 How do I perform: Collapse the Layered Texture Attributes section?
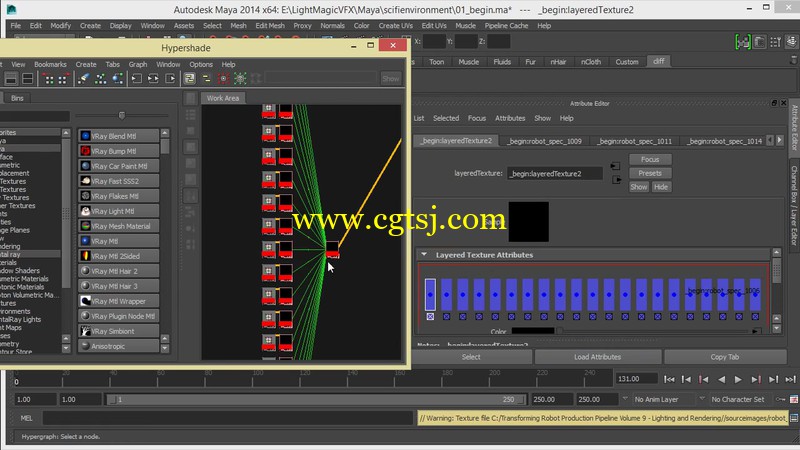pos(424,254)
